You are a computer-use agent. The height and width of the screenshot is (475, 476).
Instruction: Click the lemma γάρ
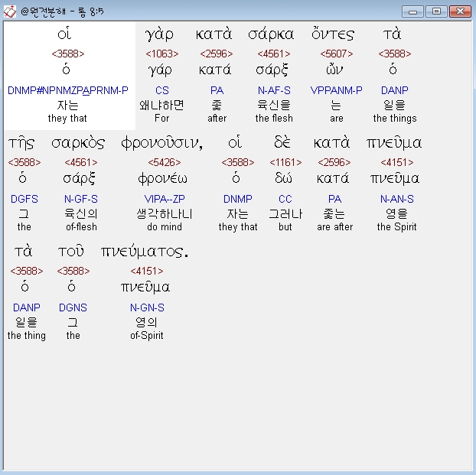pyautogui.click(x=160, y=70)
